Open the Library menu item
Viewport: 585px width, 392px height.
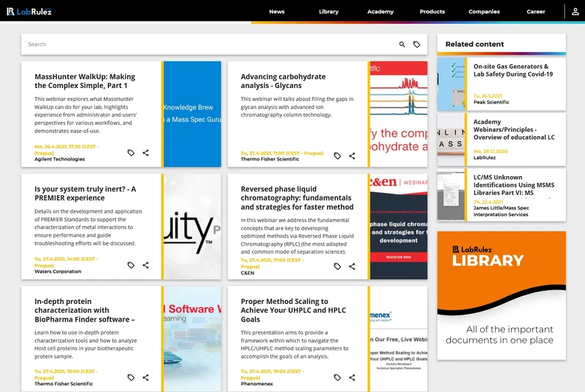point(328,12)
